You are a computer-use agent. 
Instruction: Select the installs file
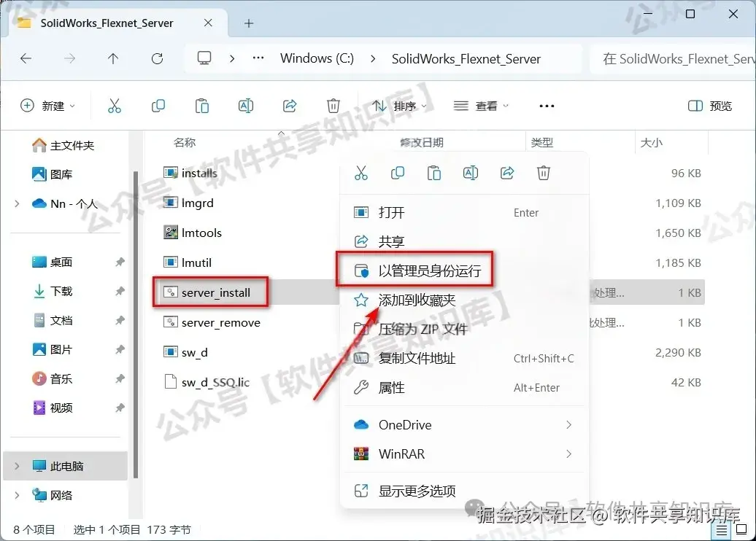click(190, 173)
